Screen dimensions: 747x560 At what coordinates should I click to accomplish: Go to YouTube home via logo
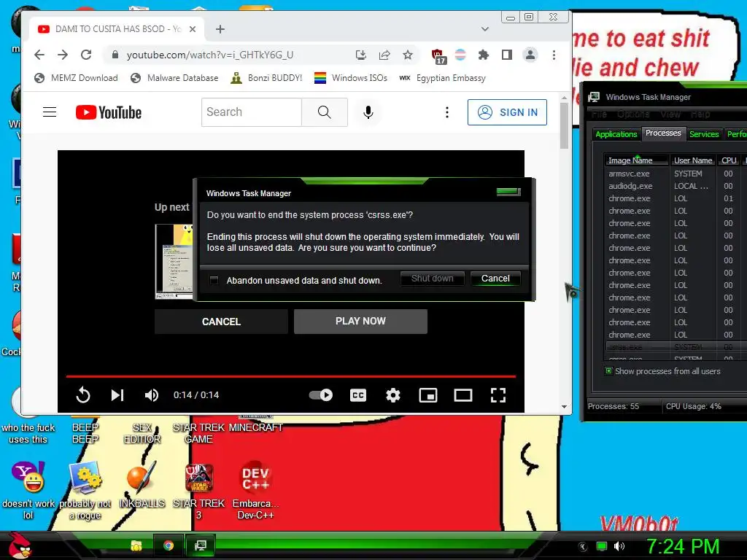(x=109, y=112)
